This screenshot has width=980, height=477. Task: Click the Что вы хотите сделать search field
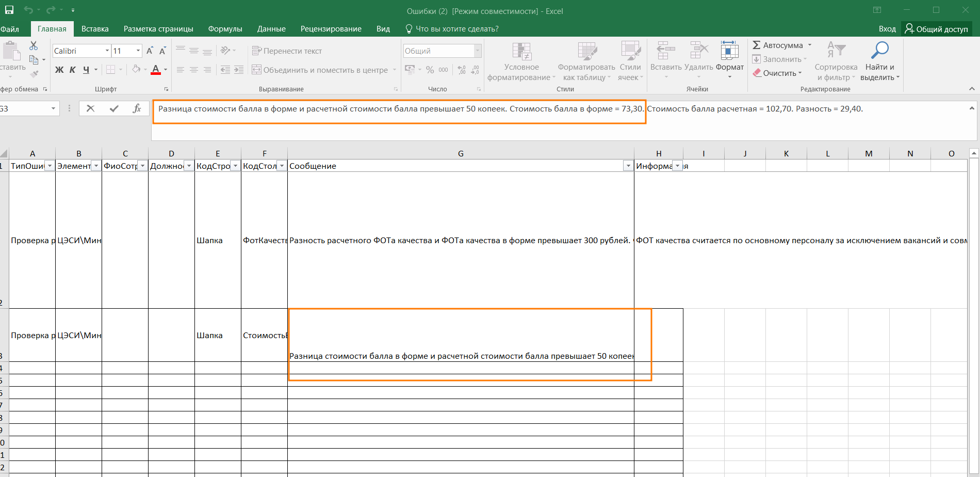tap(456, 29)
